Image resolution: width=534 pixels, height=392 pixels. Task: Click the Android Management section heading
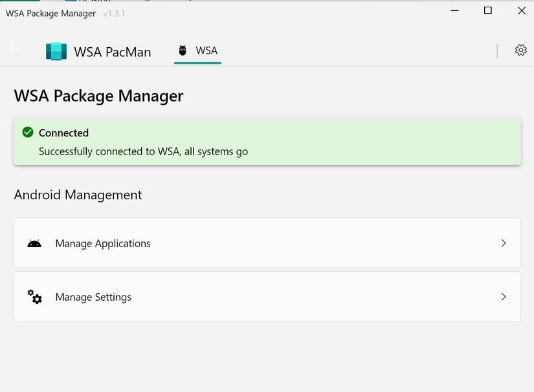click(78, 195)
